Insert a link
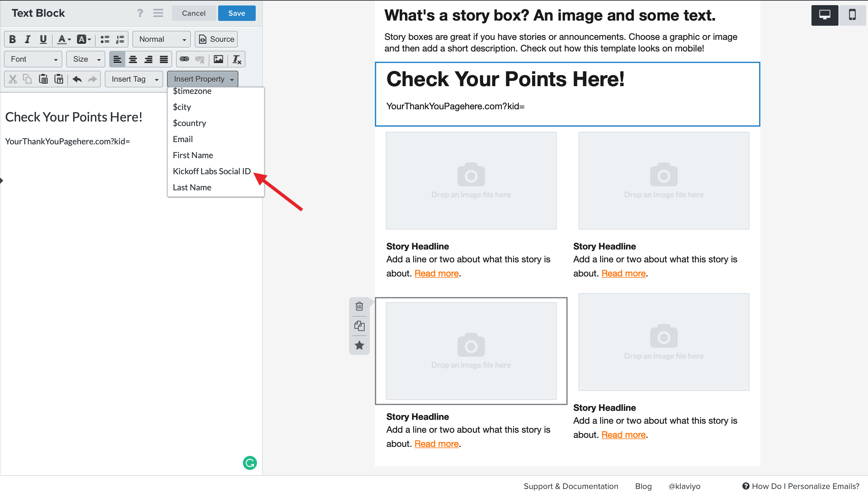The height and width of the screenshot is (497, 868). point(184,59)
